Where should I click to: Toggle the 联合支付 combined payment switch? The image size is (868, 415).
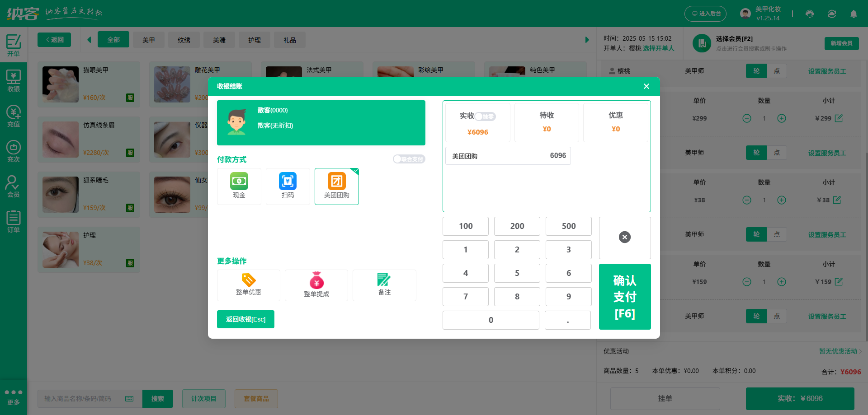tap(409, 159)
